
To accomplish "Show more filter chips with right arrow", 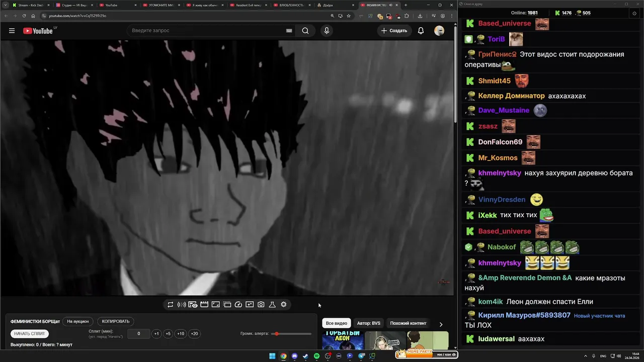I will click(x=441, y=324).
